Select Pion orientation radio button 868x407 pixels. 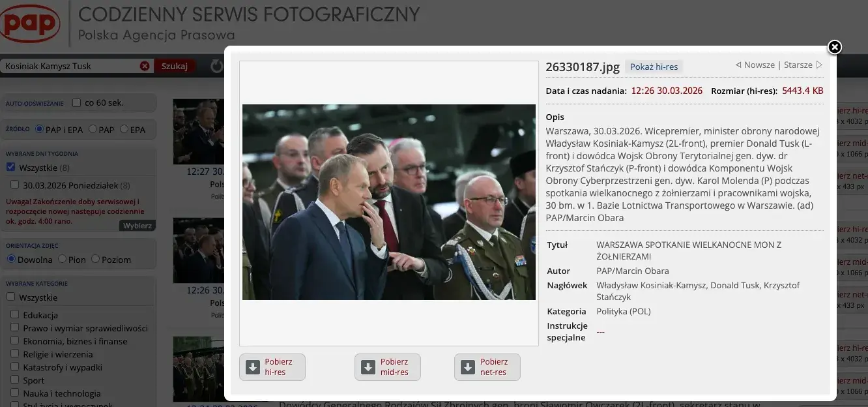(63, 259)
